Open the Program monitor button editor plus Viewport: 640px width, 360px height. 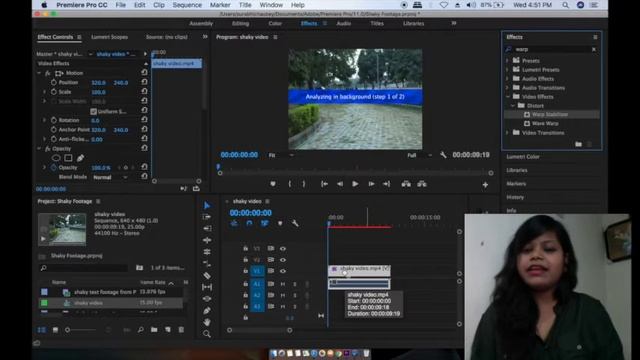coord(485,184)
